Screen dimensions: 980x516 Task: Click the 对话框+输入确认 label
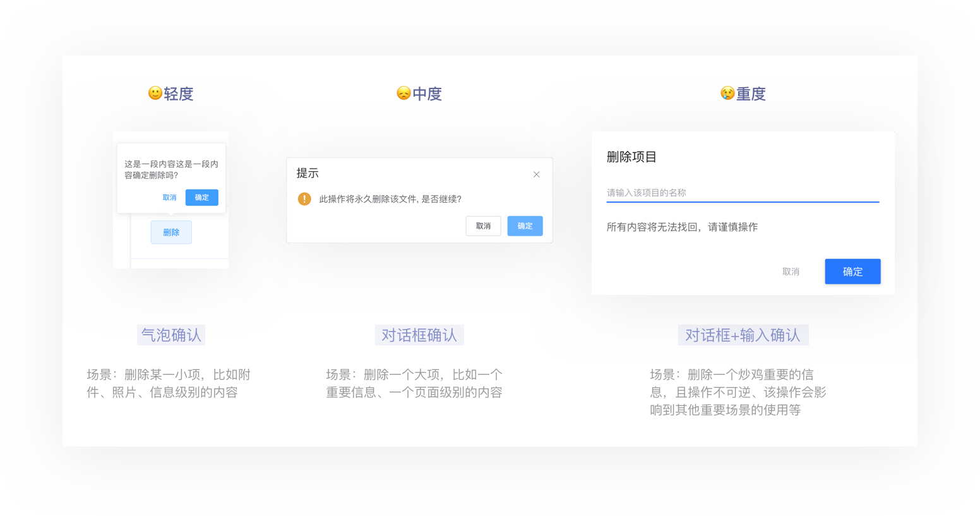coord(743,335)
